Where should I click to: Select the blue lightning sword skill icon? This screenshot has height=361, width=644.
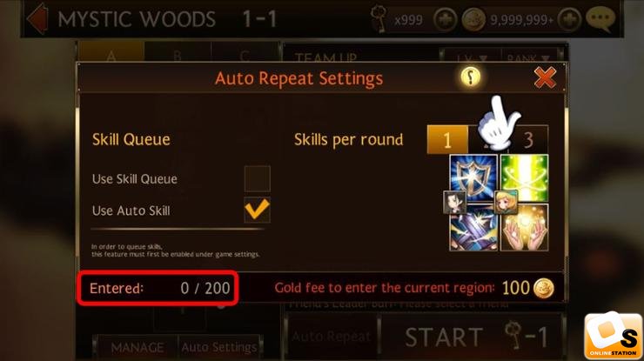[473, 228]
